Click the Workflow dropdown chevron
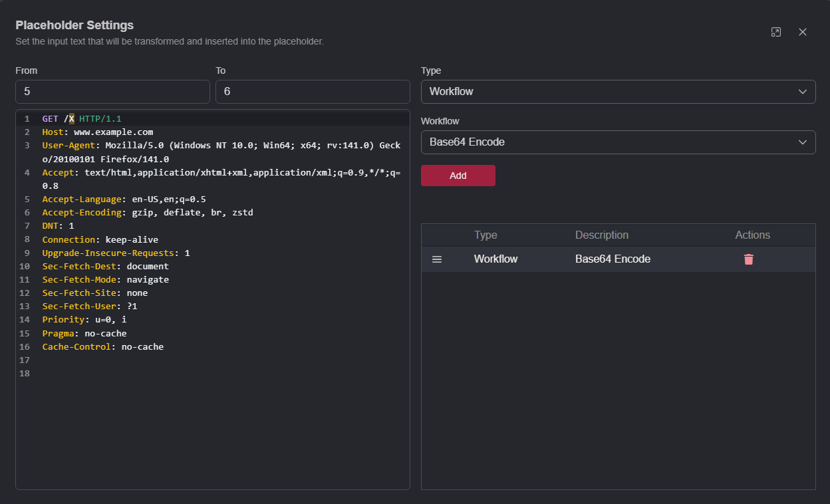 (x=803, y=142)
